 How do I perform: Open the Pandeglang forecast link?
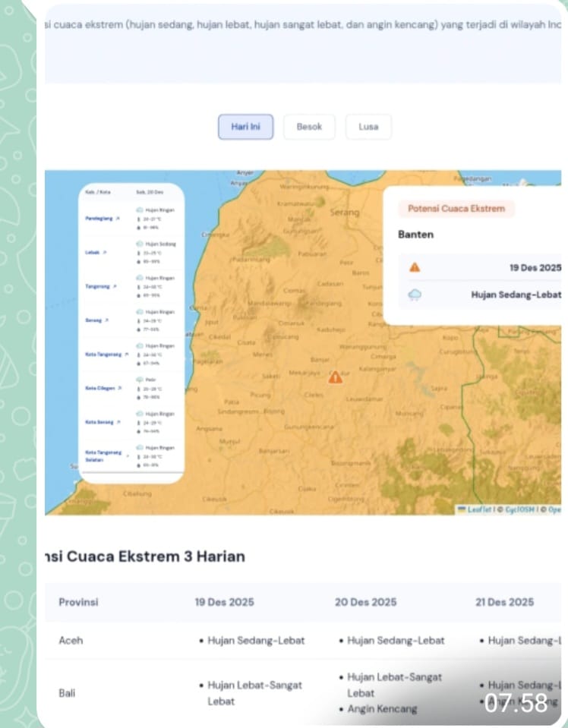[99, 218]
